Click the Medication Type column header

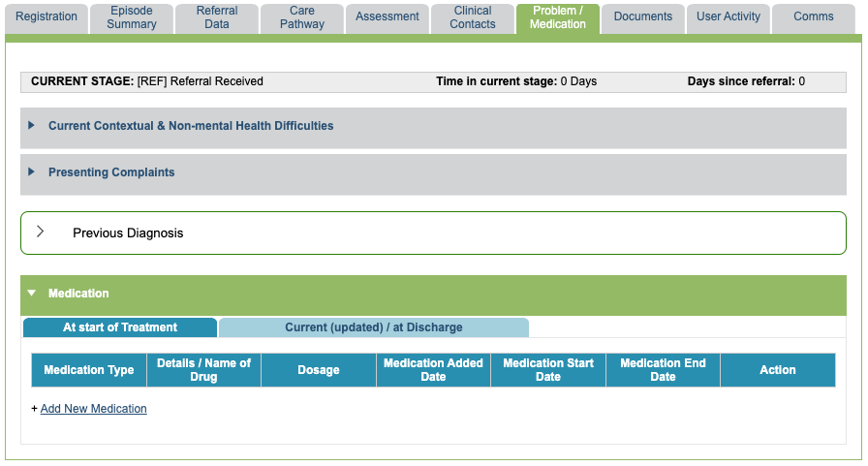(x=89, y=370)
